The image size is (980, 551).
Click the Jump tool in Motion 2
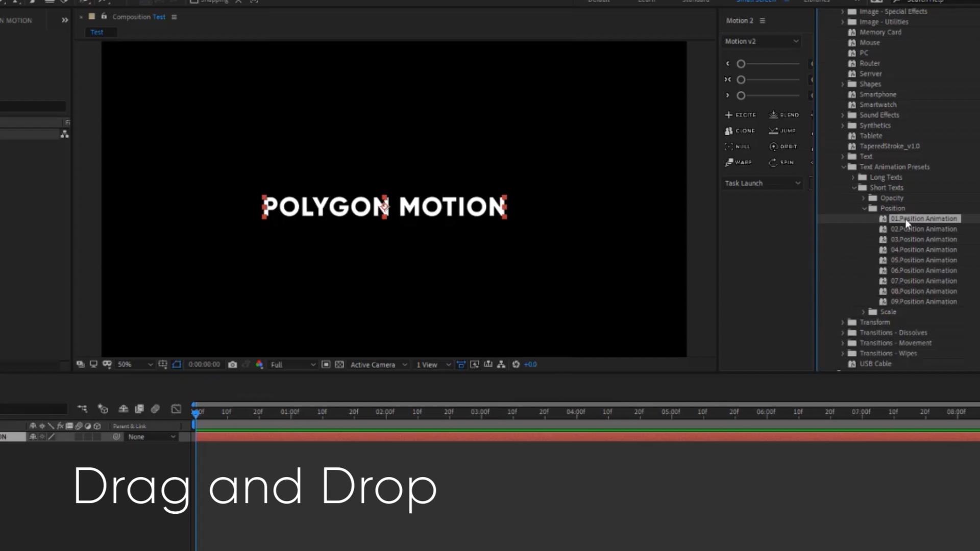pos(782,131)
